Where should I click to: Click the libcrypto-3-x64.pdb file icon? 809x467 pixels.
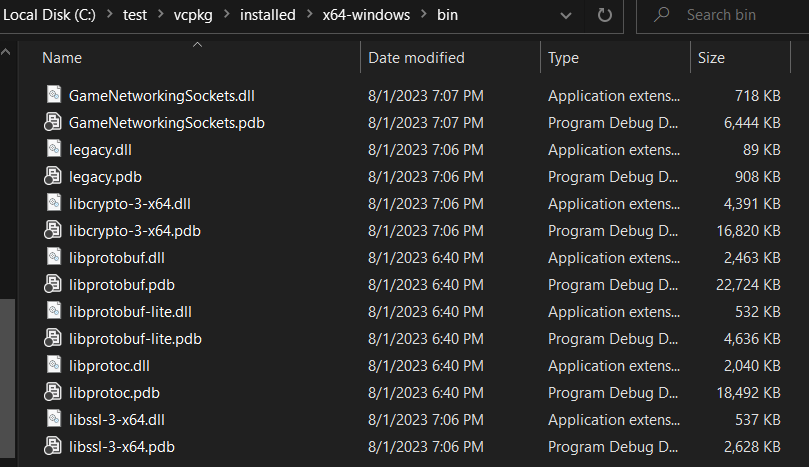tap(53, 231)
